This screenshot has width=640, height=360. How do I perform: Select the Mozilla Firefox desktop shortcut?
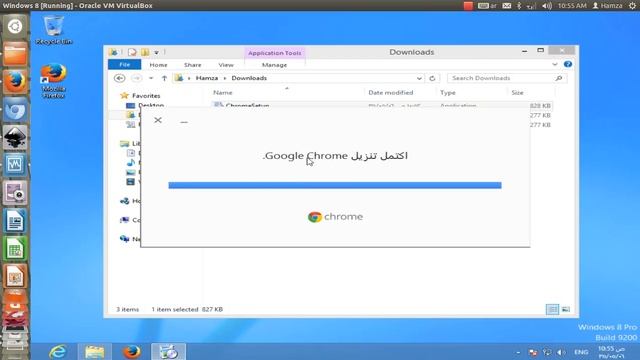point(53,81)
